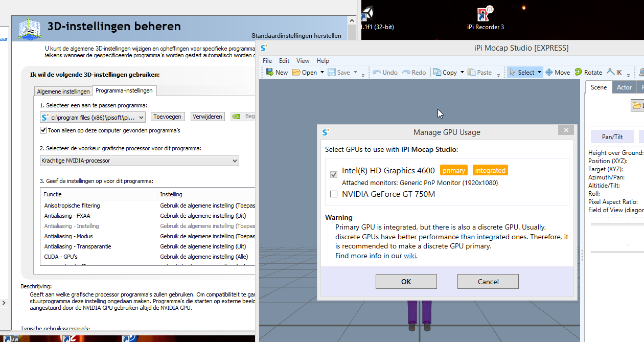This screenshot has width=644, height=342.
Task: Click the Redo toolbar button
Action: pos(414,72)
